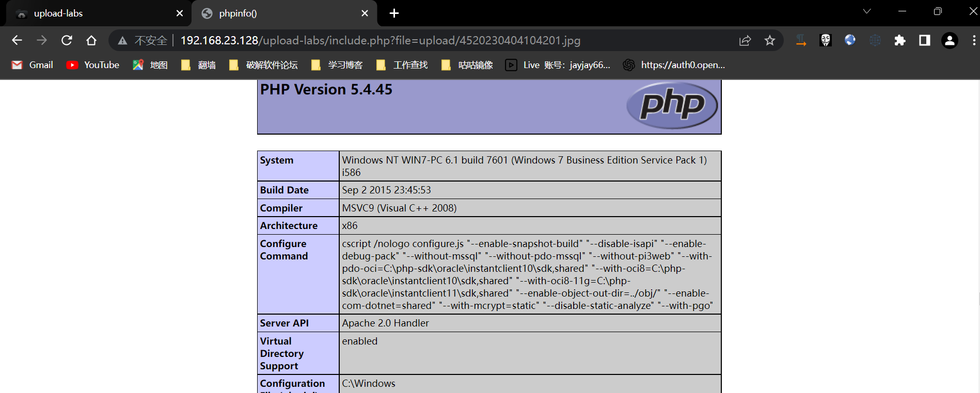Open the Chrome three-dot menu
The height and width of the screenshot is (393, 980).
[x=973, y=40]
